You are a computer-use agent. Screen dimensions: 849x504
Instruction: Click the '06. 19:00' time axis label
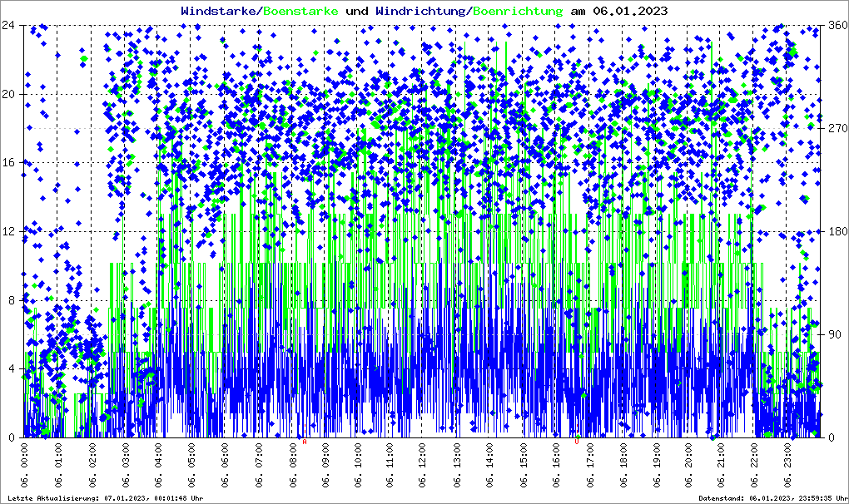point(655,465)
